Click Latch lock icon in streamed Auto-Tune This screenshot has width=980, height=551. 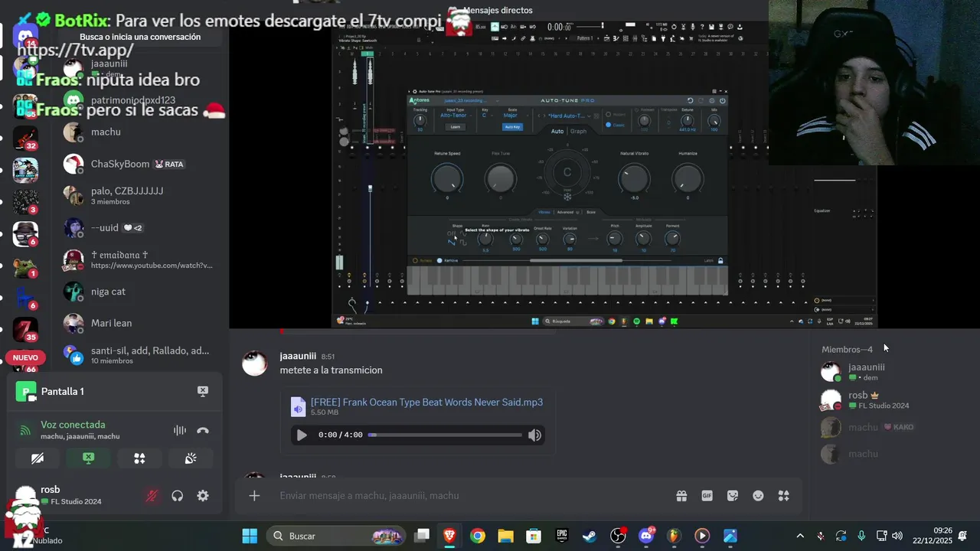click(720, 261)
